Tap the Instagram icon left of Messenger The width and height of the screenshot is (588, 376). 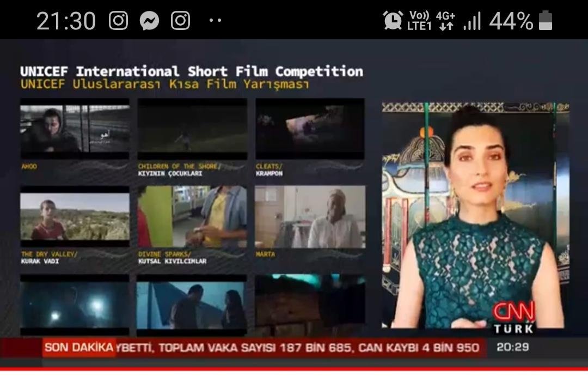coord(118,21)
